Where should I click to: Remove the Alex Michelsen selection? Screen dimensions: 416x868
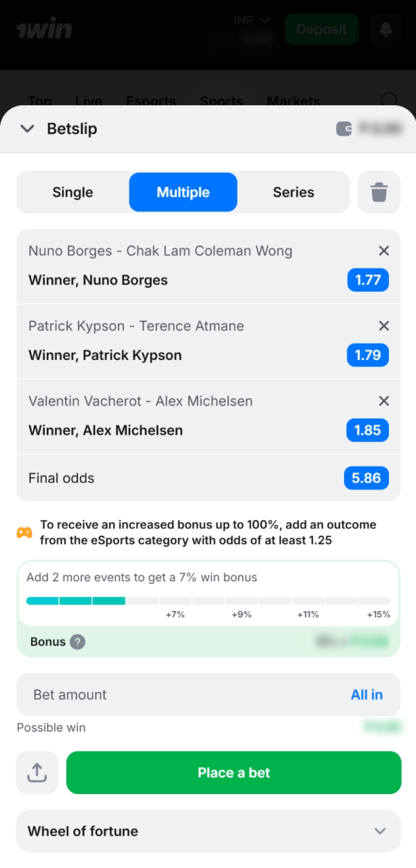(x=383, y=401)
